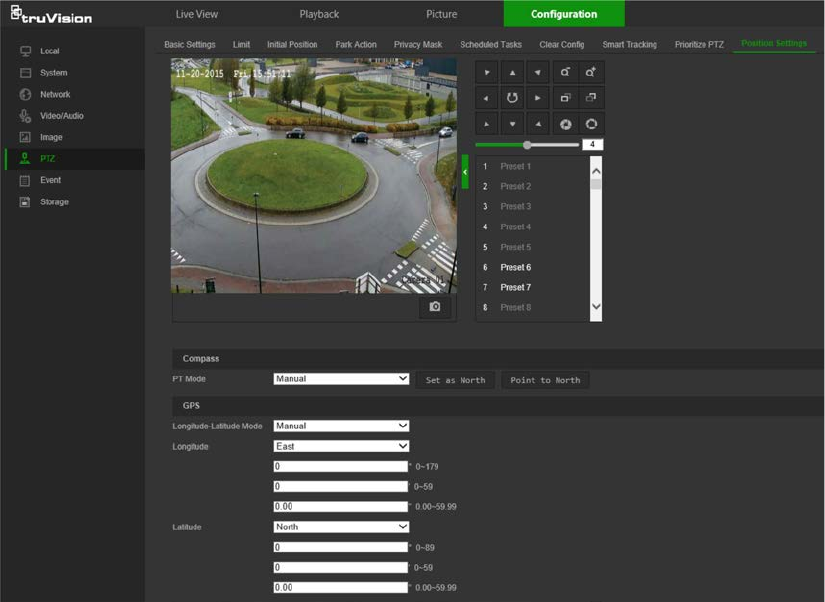The height and width of the screenshot is (602, 825).
Task: Switch to the Privacy Mask tab
Action: 417,45
